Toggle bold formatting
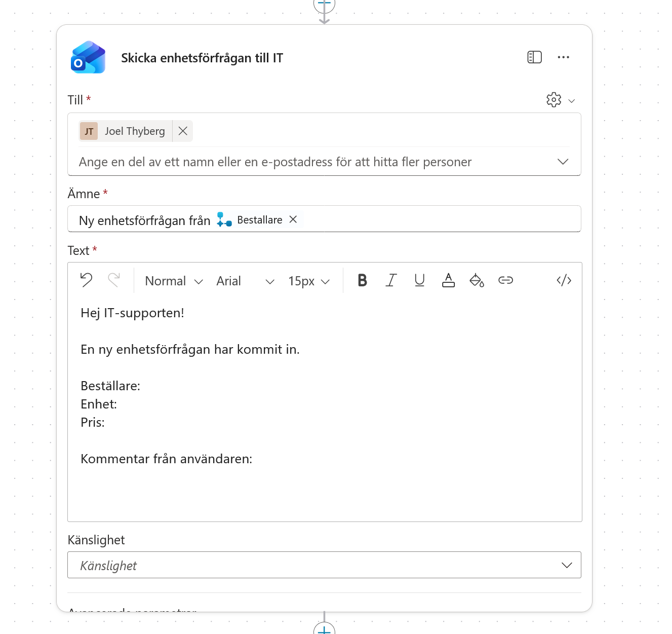Screen dimensions: 672x634 [362, 280]
